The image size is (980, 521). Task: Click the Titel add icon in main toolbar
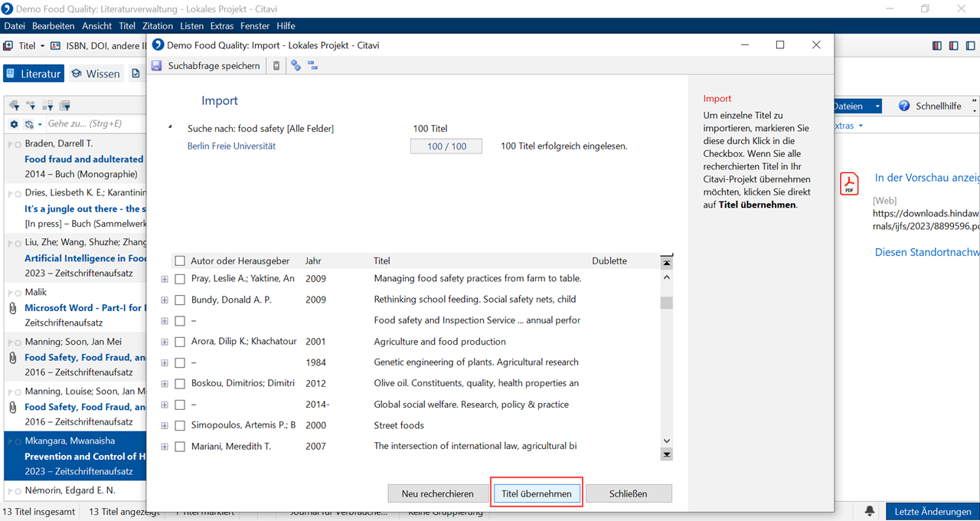click(x=8, y=46)
